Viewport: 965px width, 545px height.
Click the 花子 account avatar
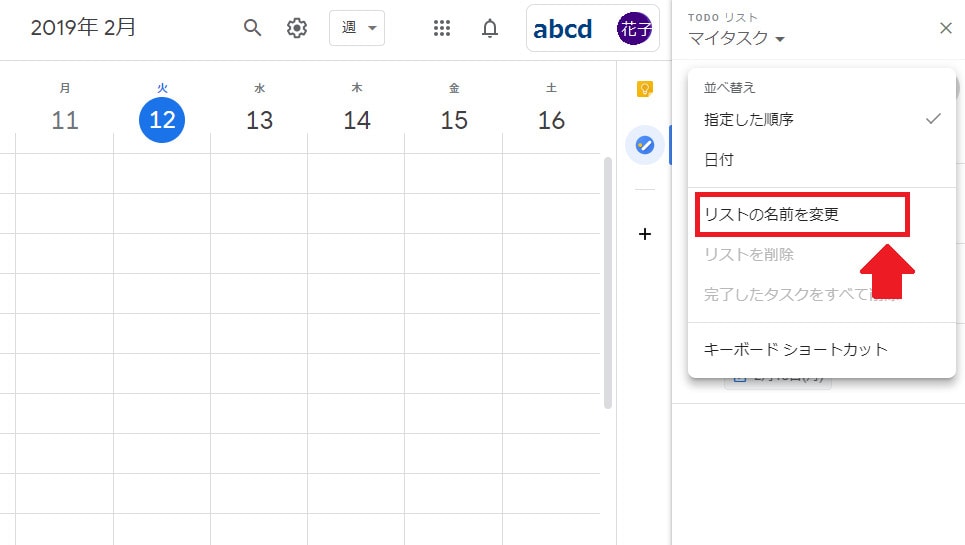coord(634,28)
